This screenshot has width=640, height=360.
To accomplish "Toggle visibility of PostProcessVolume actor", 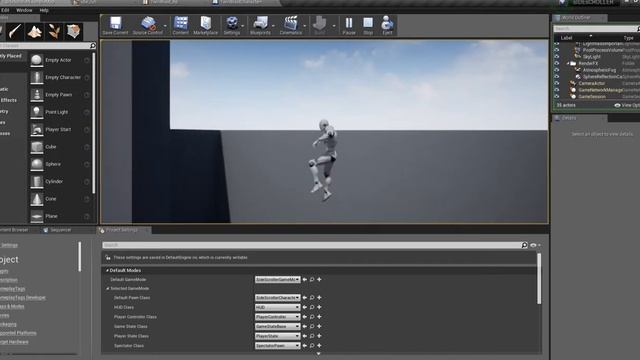I will [x=556, y=50].
